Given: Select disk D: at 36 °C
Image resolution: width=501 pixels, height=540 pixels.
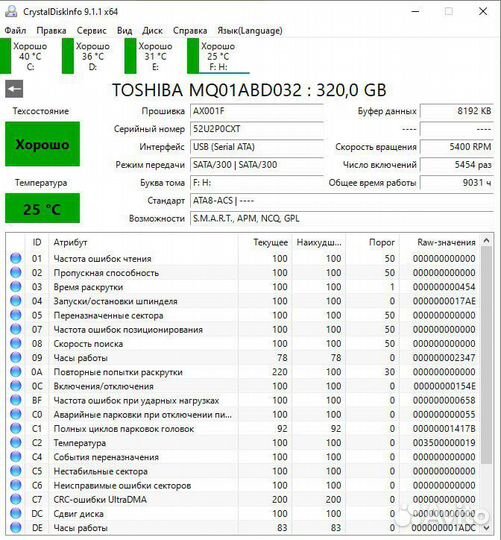Looking at the screenshot, I should tap(87, 56).
